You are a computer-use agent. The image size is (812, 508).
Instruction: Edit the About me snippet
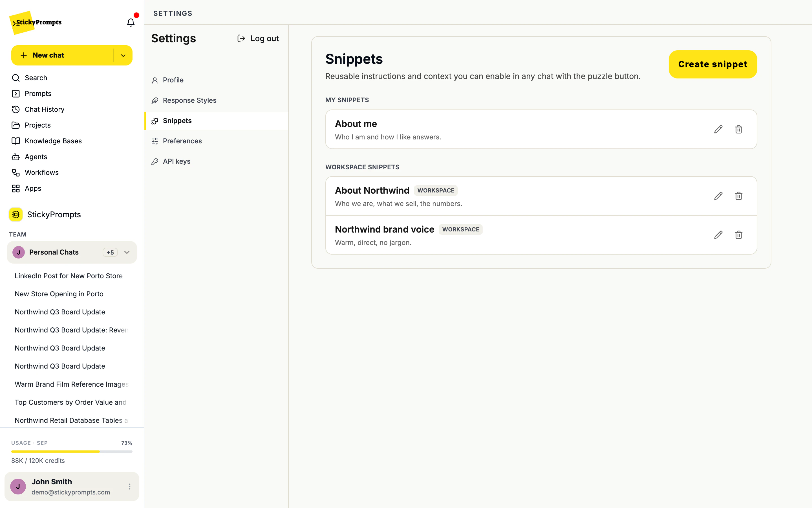[718, 129]
